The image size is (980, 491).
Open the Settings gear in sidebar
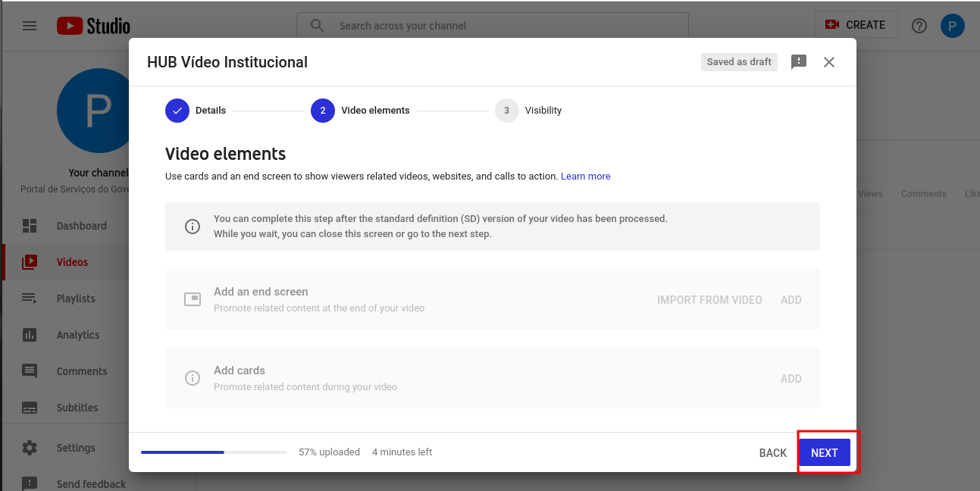pos(30,448)
